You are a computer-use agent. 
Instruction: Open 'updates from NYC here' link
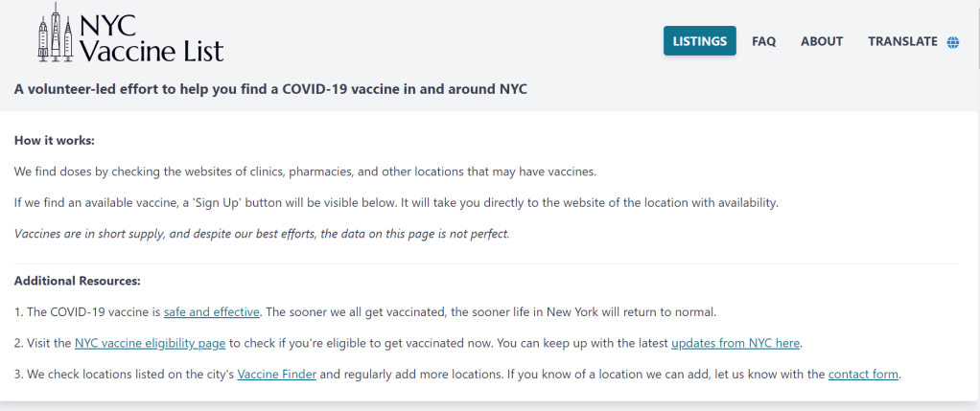pyautogui.click(x=735, y=343)
